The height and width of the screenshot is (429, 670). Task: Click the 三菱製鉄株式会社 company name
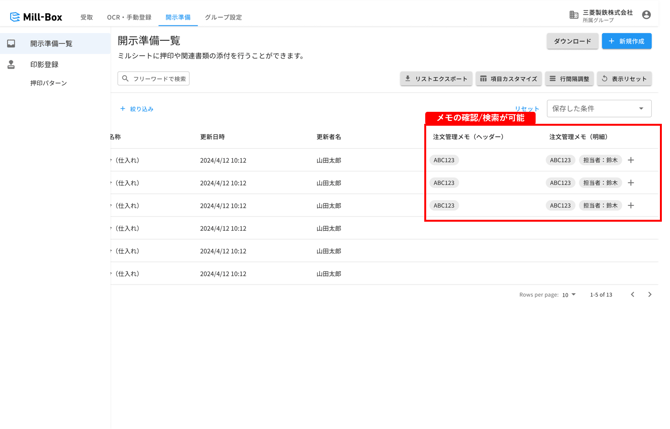(608, 13)
